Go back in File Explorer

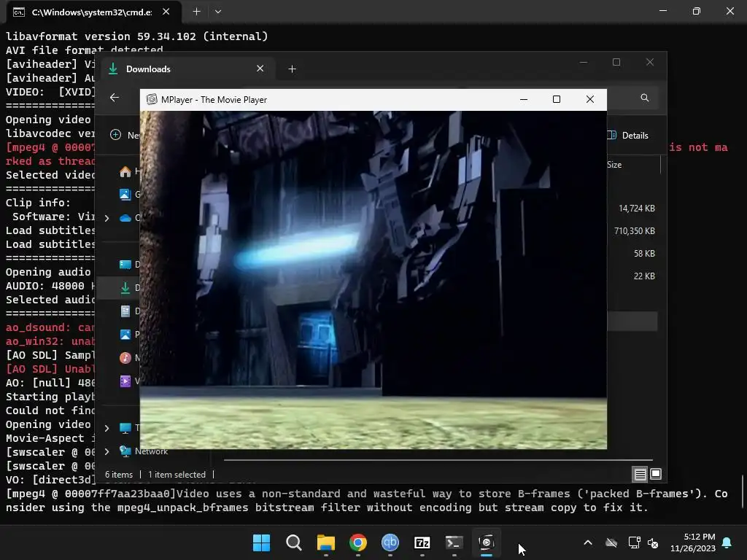point(115,98)
